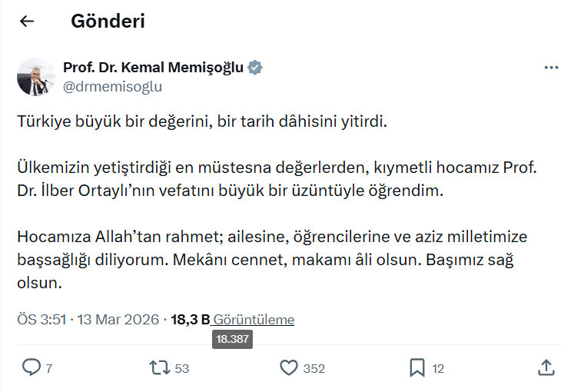
Task: Open Kemal Memişoğlu's profile picture
Action: pos(36,77)
